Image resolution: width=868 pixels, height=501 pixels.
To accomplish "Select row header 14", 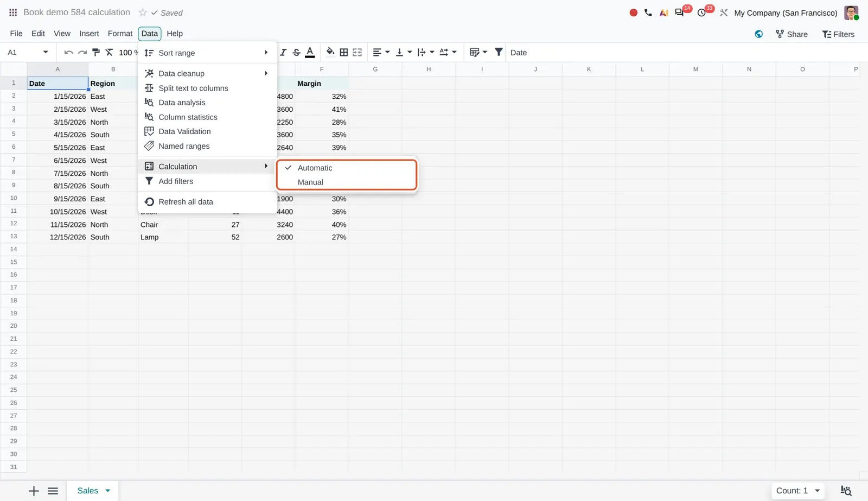I will tap(14, 249).
